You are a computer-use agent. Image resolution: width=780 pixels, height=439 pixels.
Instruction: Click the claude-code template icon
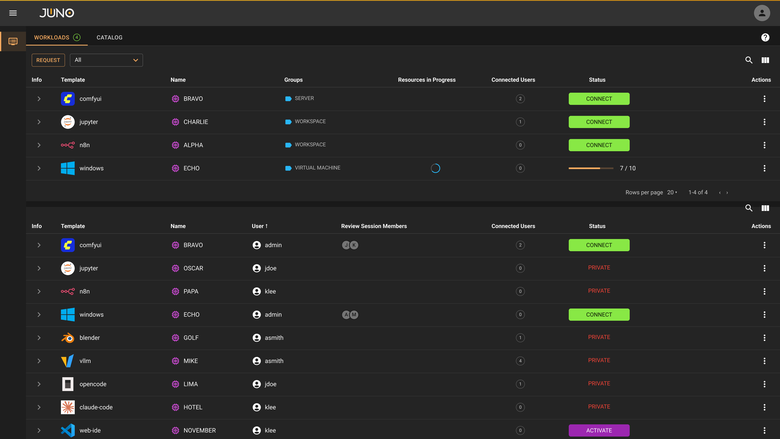tap(68, 407)
